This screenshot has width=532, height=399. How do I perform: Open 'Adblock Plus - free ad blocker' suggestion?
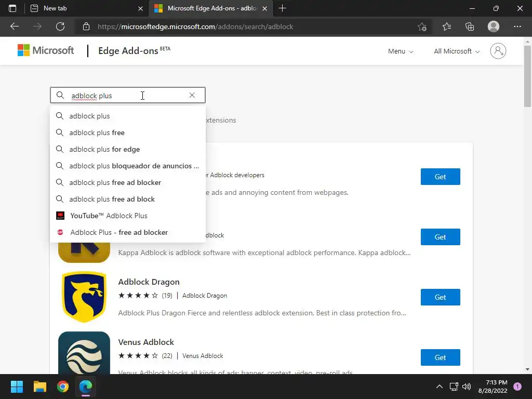[128, 232]
